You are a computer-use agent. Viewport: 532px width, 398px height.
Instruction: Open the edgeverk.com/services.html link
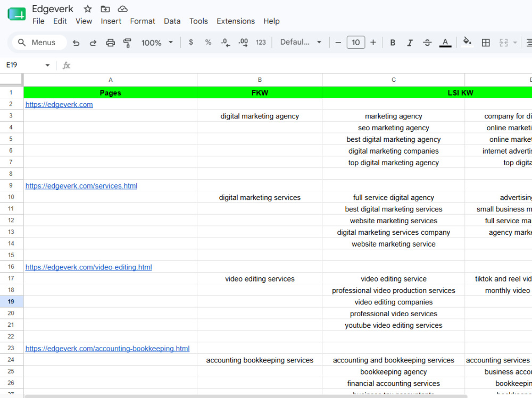point(81,186)
